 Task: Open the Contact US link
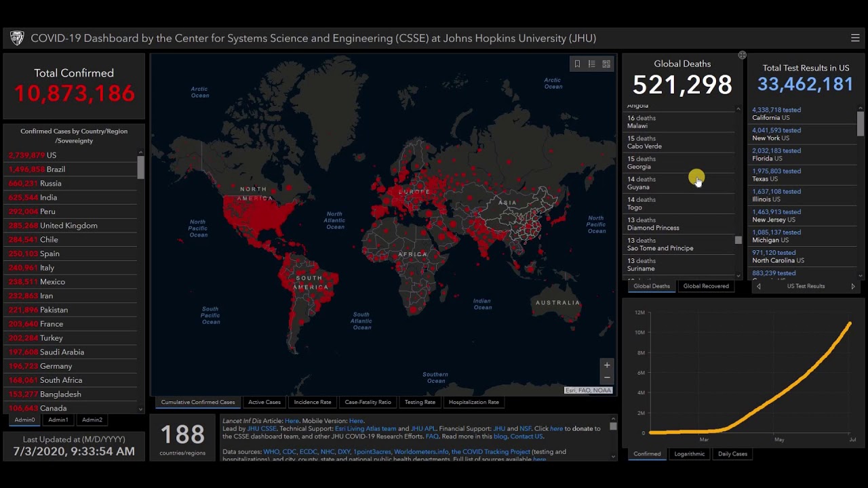tap(527, 436)
